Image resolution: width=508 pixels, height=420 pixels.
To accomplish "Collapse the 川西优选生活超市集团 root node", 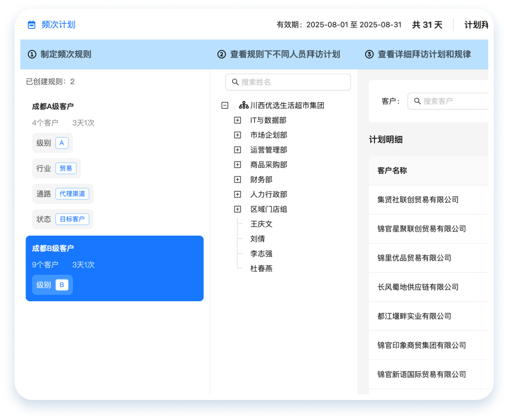I will click(225, 105).
